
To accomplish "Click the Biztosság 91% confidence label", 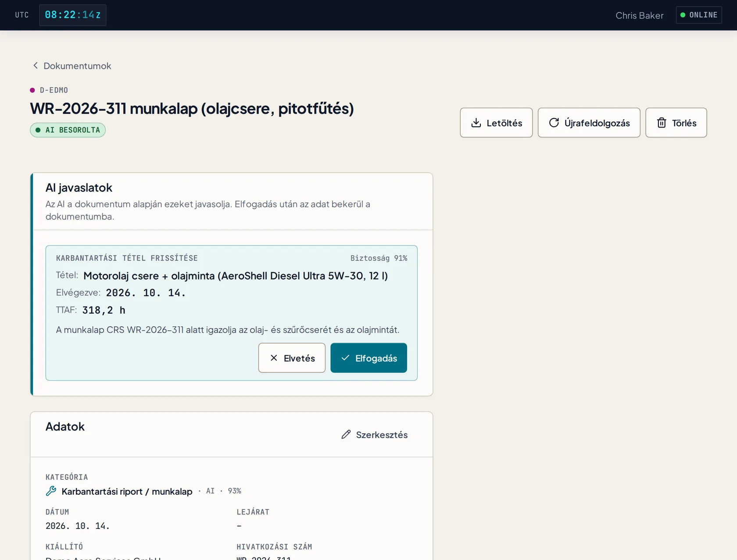I will [379, 258].
